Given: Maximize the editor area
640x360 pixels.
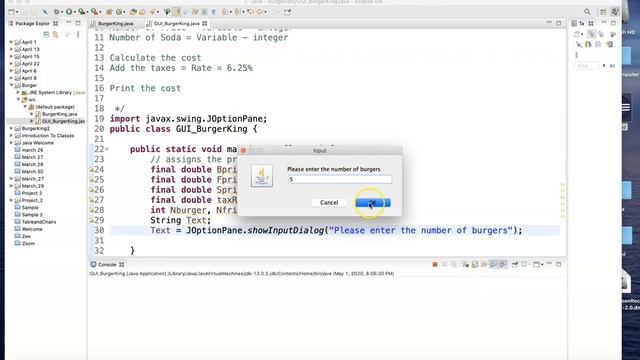Looking at the screenshot, I should tap(558, 23).
